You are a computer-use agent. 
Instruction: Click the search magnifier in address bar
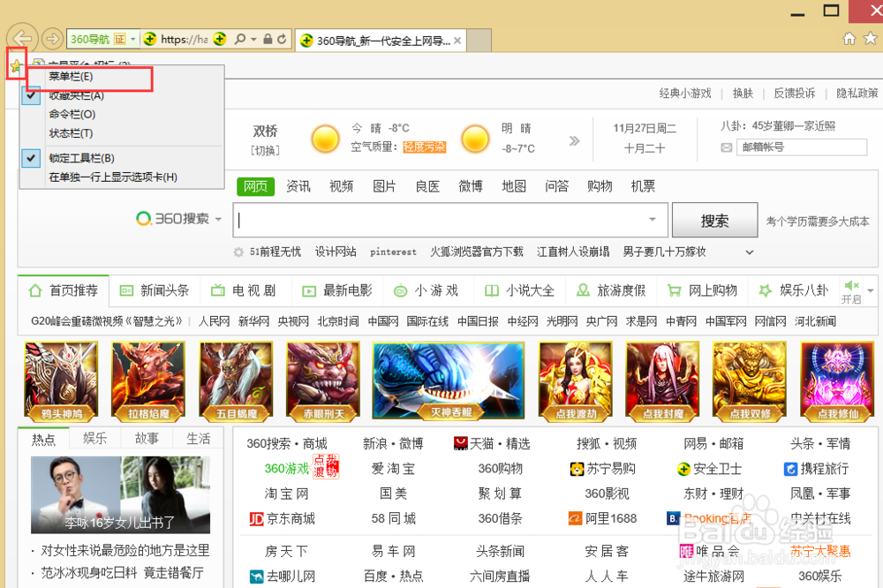click(240, 39)
